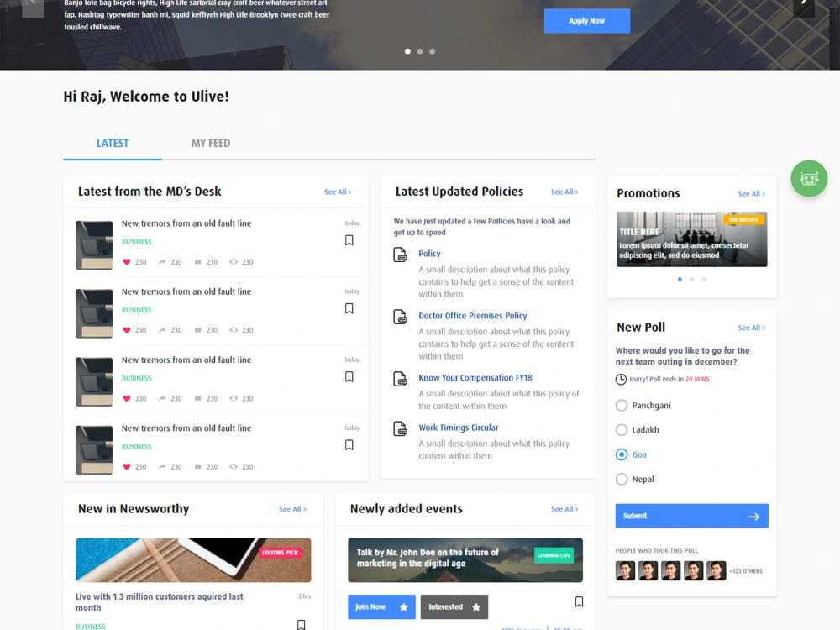Open first MD's Desk article thumbnail
The width and height of the screenshot is (840, 630).
pyautogui.click(x=94, y=245)
